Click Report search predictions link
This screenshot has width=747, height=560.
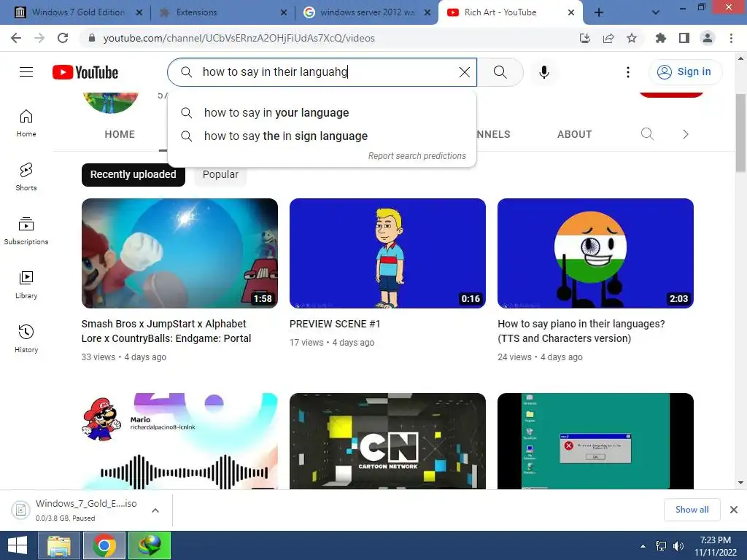(x=417, y=156)
